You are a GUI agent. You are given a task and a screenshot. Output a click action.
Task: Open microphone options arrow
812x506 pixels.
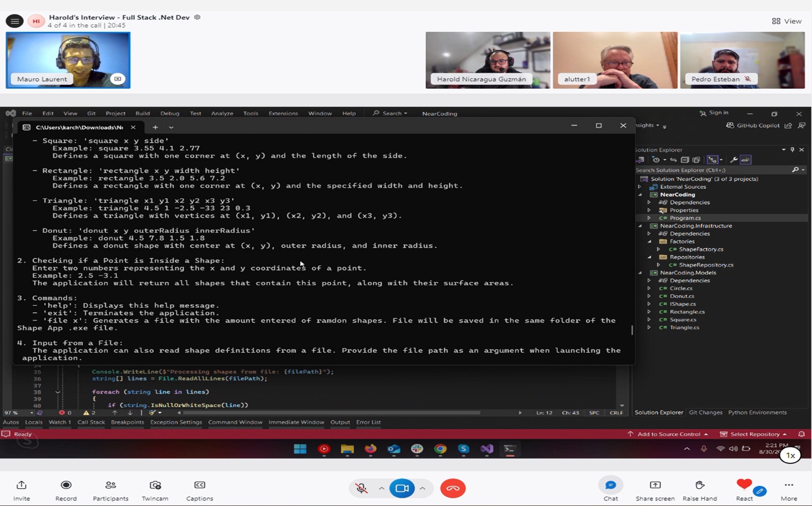[382, 488]
